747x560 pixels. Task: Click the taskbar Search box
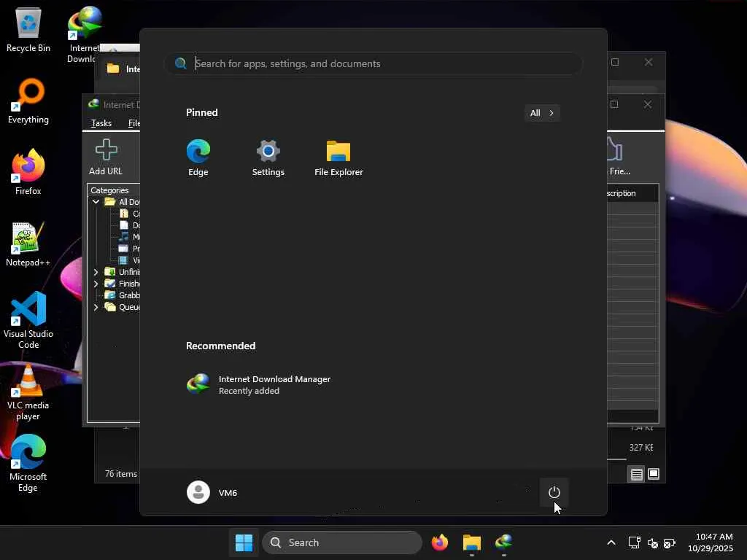point(342,542)
